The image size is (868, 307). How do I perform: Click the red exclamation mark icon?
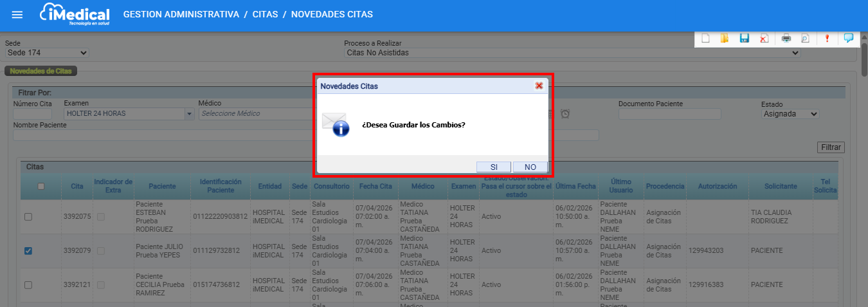coord(827,39)
